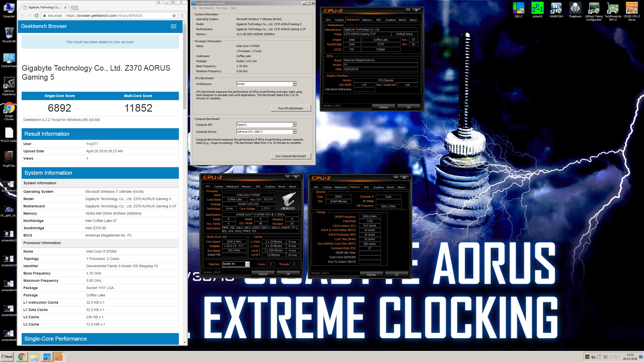Open the Google Chrome desktop icon

coord(9,111)
